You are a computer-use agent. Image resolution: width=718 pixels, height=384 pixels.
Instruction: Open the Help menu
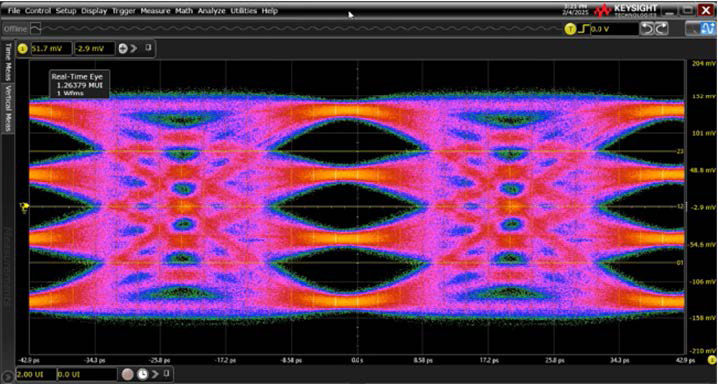point(270,11)
